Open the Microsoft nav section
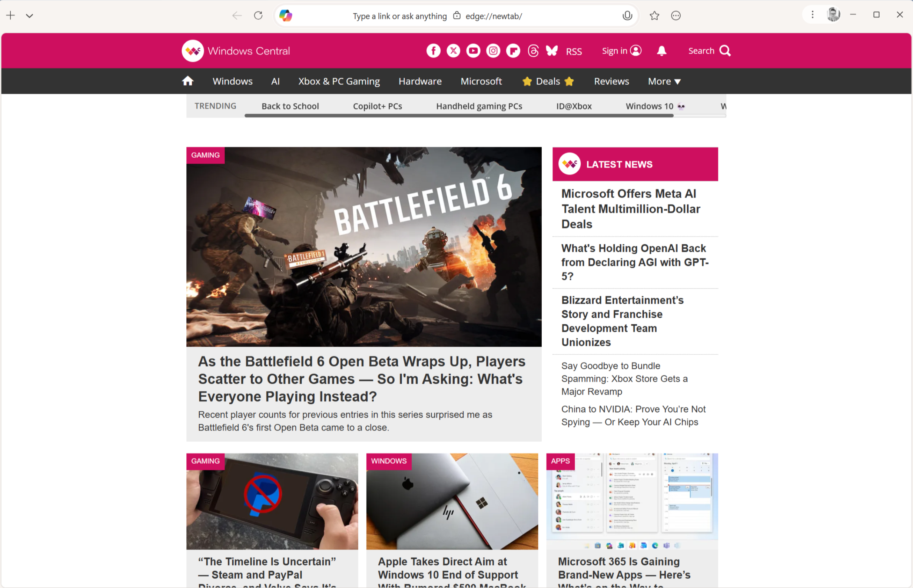913x588 pixels. [x=481, y=81]
